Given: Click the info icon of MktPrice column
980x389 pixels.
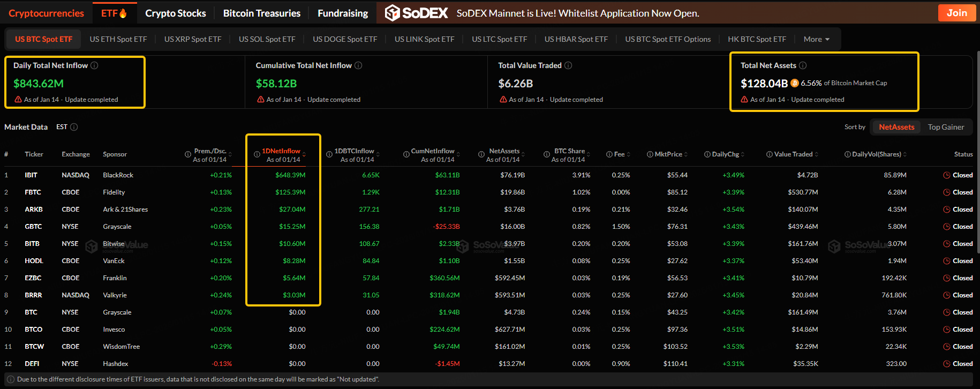Looking at the screenshot, I should [650, 154].
